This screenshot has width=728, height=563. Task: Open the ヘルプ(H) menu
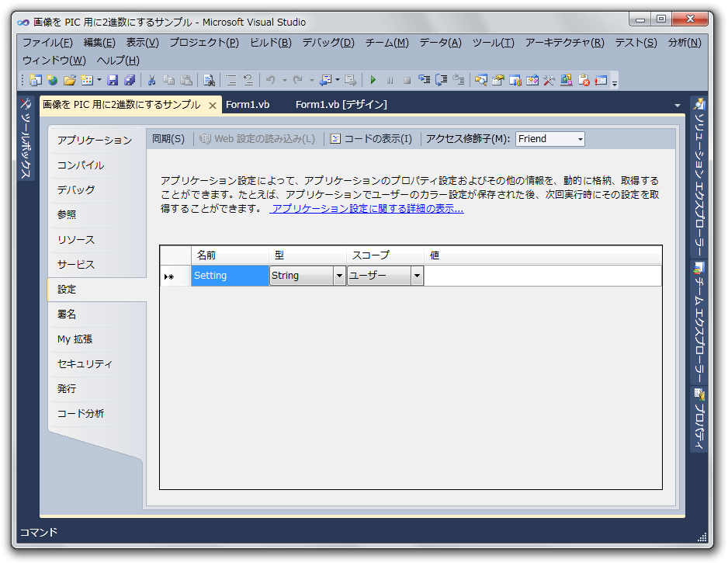118,61
